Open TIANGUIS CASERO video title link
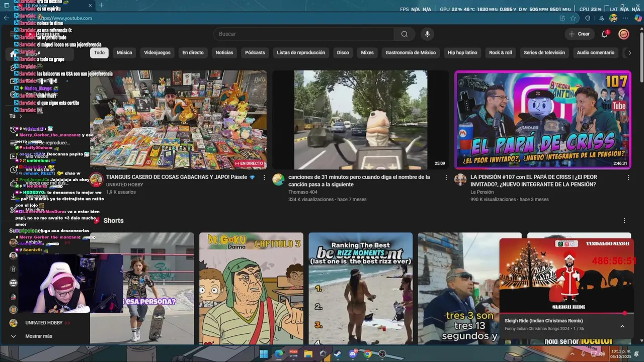This screenshot has height=362, width=644. click(180, 177)
